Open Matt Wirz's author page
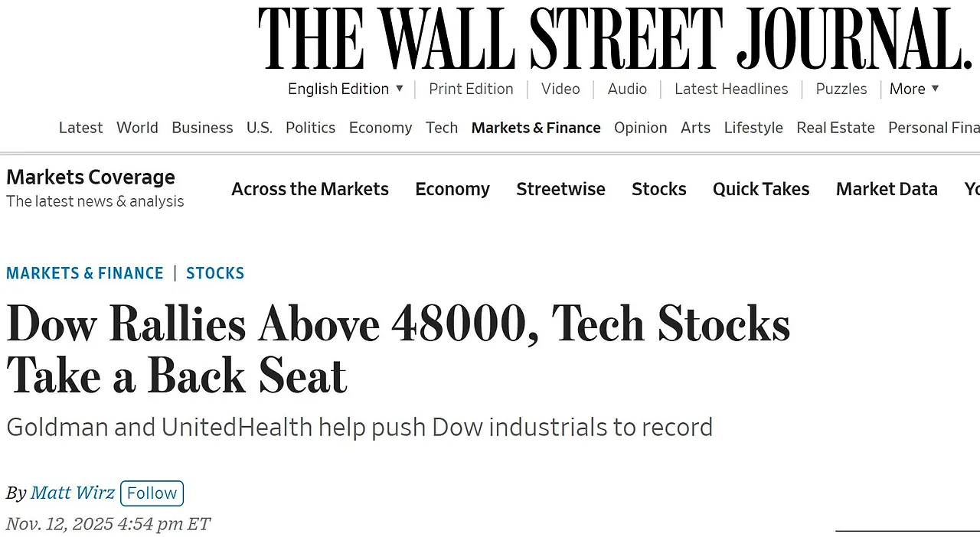 tap(73, 493)
